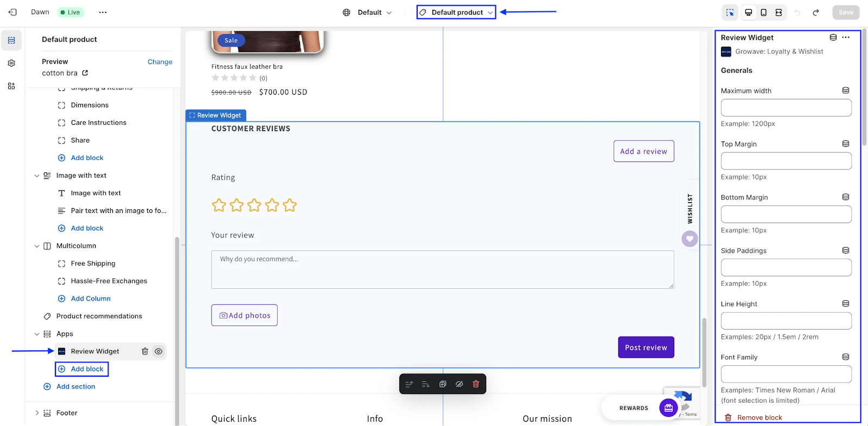This screenshot has width=868, height=426.
Task: Click Add block under Apps
Action: 82,369
